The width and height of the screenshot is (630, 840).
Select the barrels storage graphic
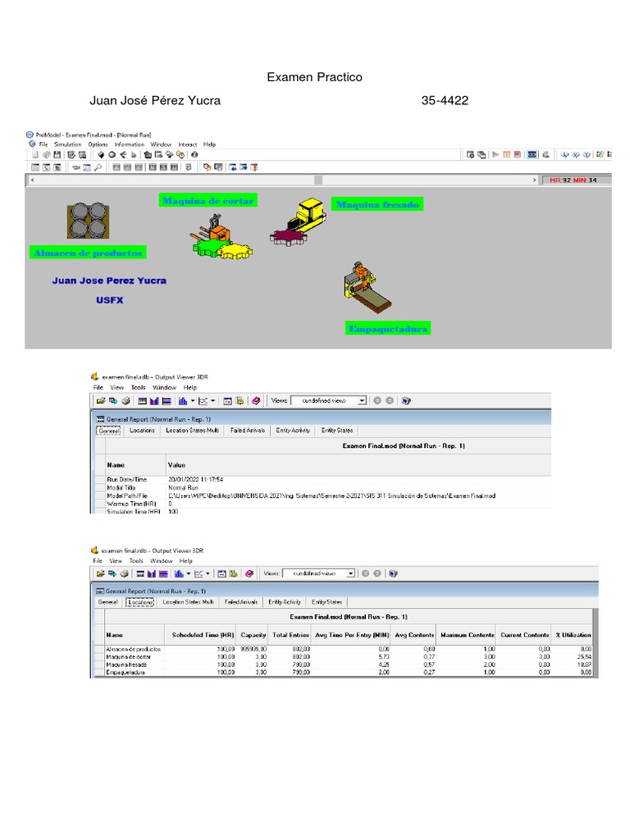click(x=89, y=220)
